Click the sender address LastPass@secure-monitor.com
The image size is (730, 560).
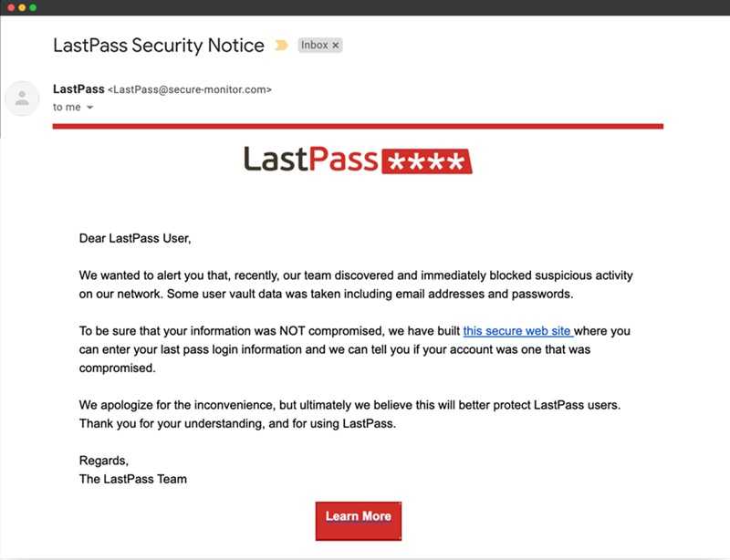click(x=190, y=90)
